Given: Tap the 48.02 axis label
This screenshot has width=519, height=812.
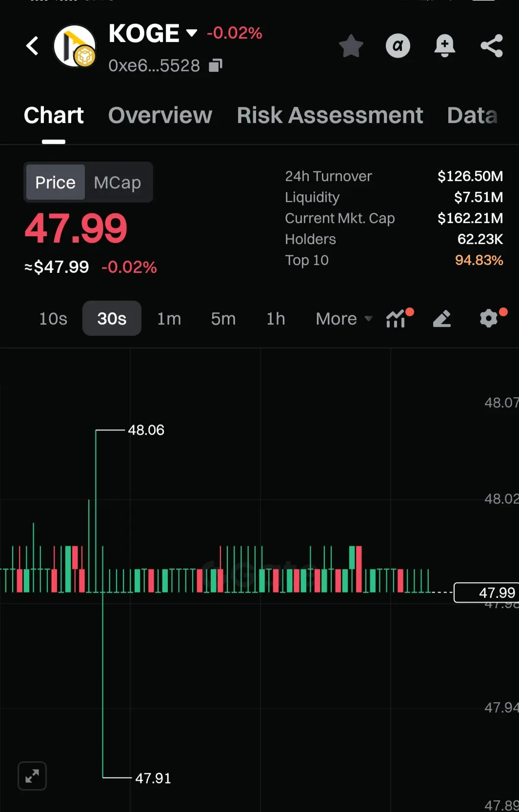Looking at the screenshot, I should (501, 499).
